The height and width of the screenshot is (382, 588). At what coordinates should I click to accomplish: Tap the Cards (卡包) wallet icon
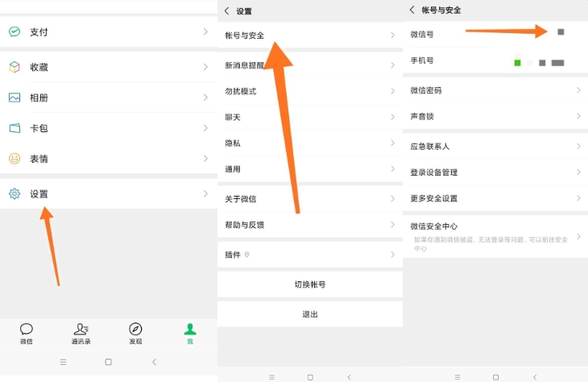point(14,128)
